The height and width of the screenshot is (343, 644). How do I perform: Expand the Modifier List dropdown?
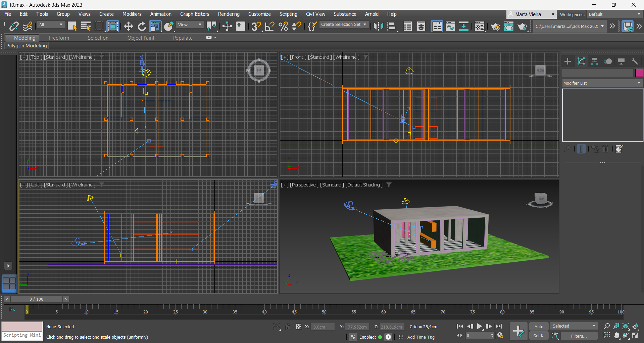point(602,83)
